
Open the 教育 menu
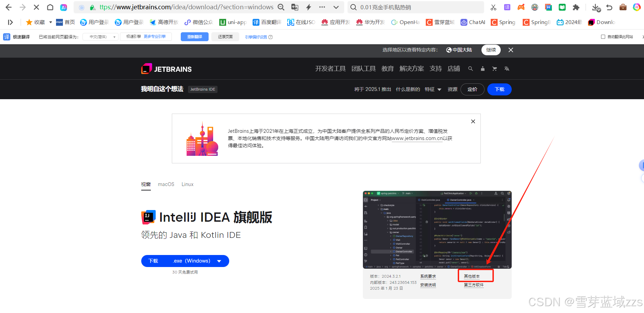[x=388, y=69]
